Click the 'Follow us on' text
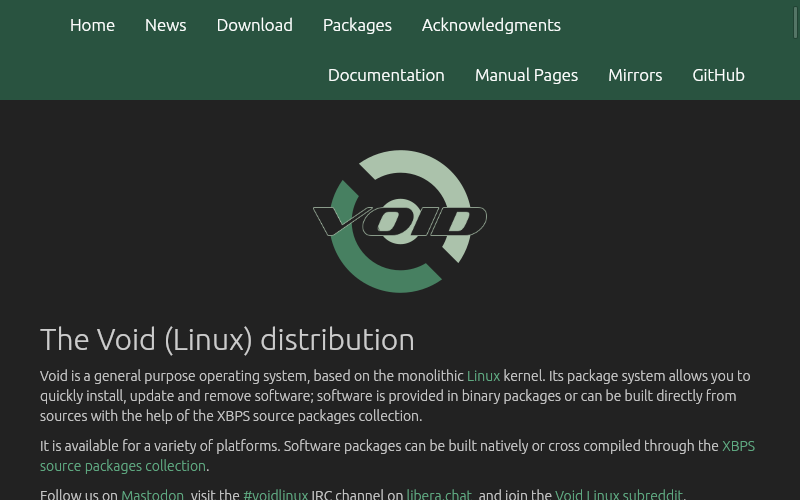800x500 pixels. point(78,494)
